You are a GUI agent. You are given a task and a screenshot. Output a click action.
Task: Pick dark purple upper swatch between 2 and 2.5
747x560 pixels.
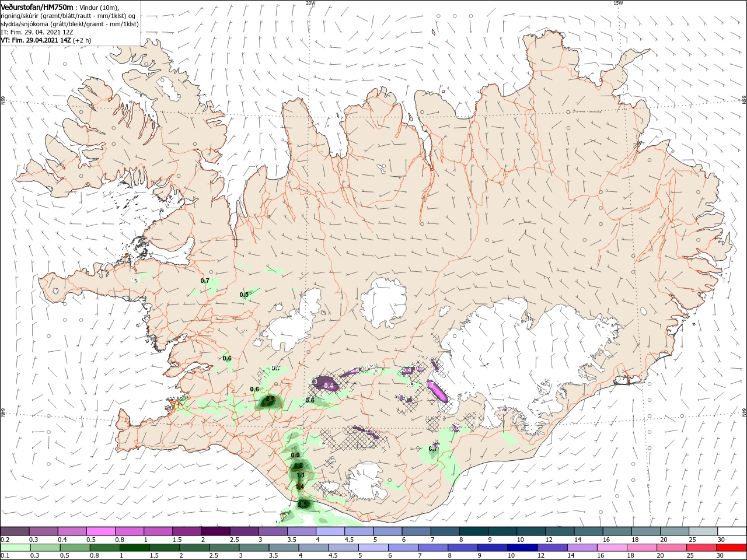(x=215, y=531)
